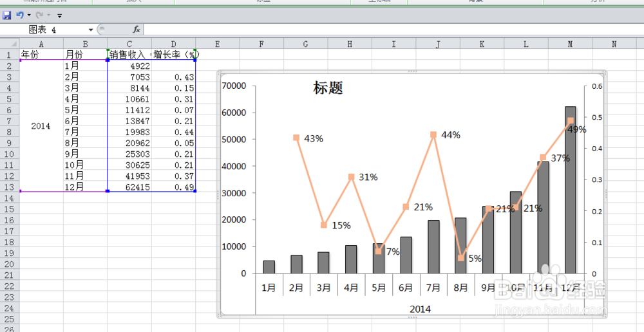Click growth rate cell 0.49
The image size is (644, 332).
[x=173, y=187]
